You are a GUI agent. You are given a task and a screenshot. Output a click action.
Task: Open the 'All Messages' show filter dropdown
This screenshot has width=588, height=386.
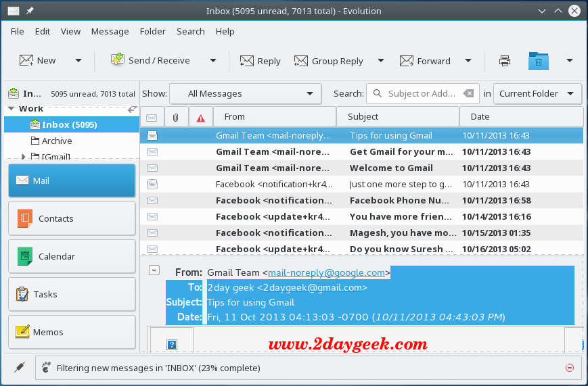246,94
